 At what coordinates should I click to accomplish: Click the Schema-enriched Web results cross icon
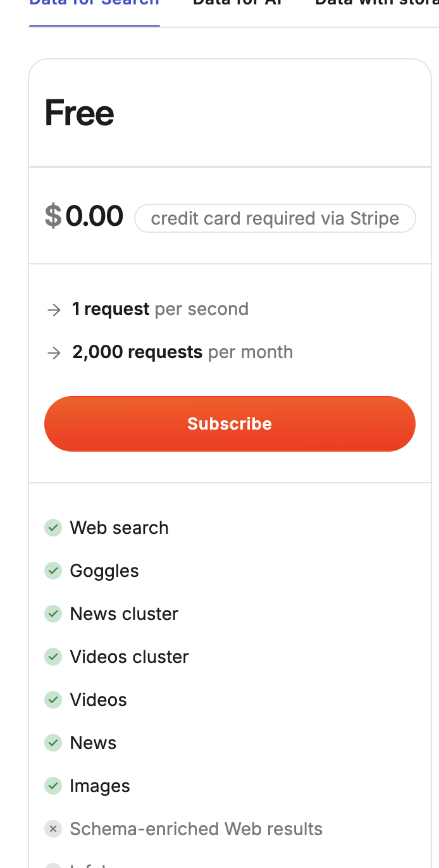click(x=53, y=829)
